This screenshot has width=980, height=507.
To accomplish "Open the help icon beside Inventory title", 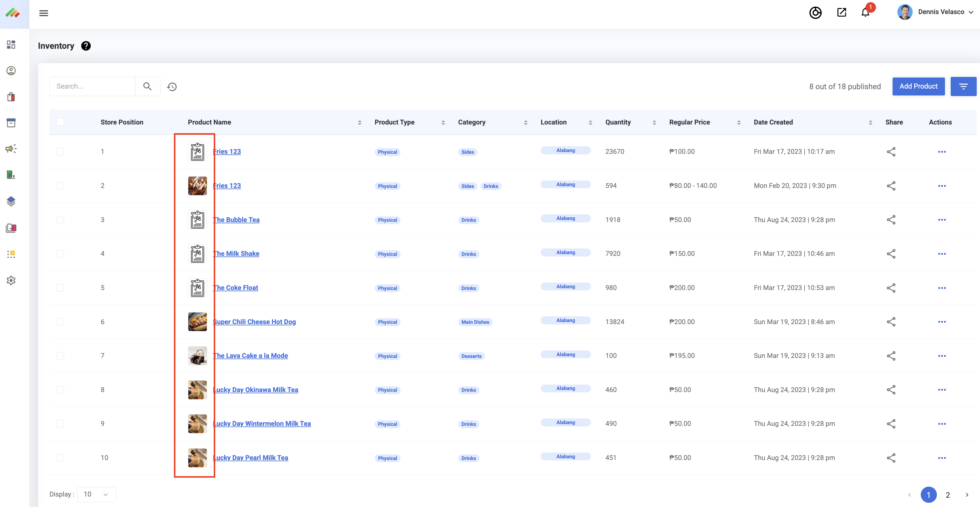I will (x=86, y=46).
